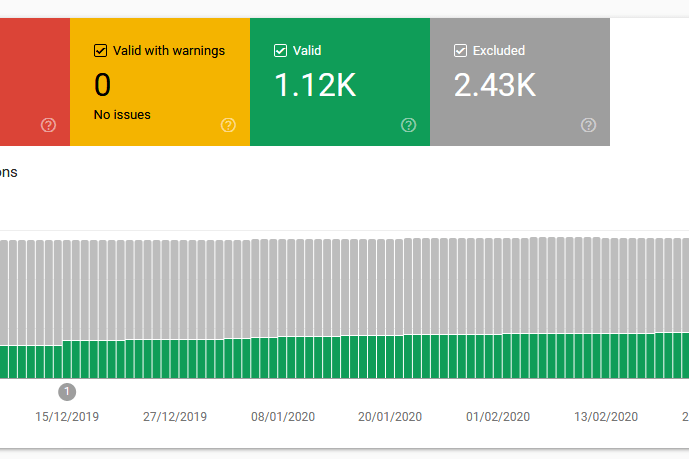The width and height of the screenshot is (689, 459).
Task: Click the 2.43K excluded pages count
Action: pyautogui.click(x=495, y=86)
